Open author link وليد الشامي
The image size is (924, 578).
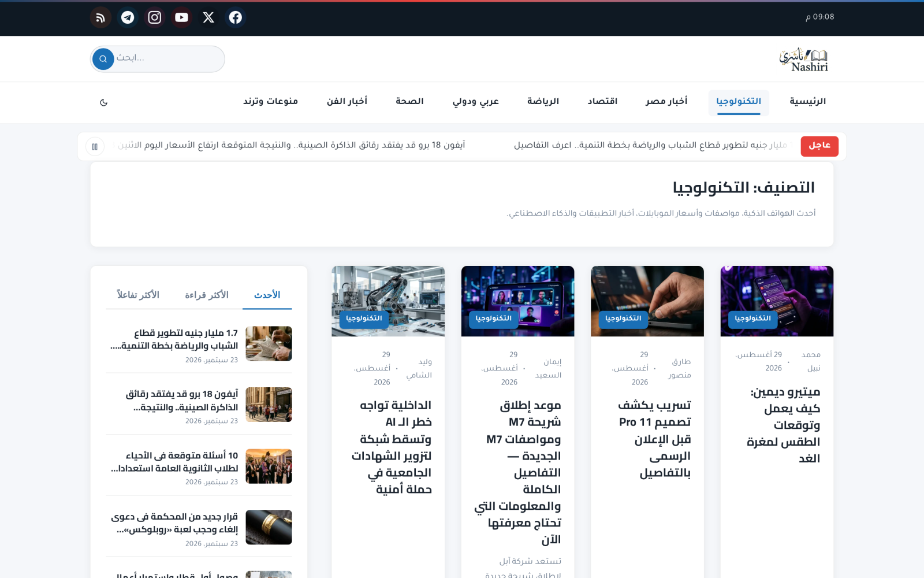tap(419, 368)
